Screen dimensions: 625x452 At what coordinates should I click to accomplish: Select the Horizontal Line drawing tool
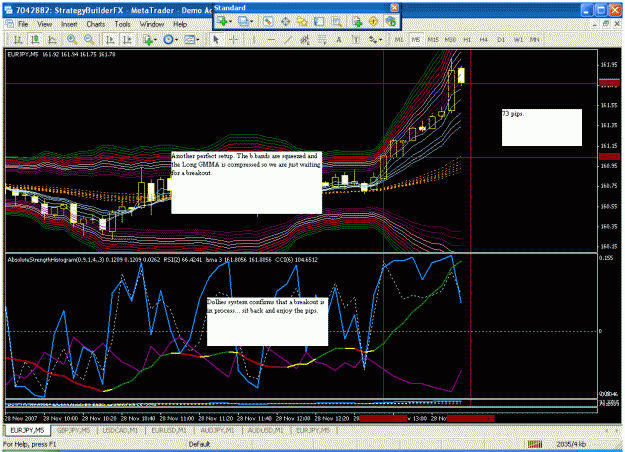271,39
